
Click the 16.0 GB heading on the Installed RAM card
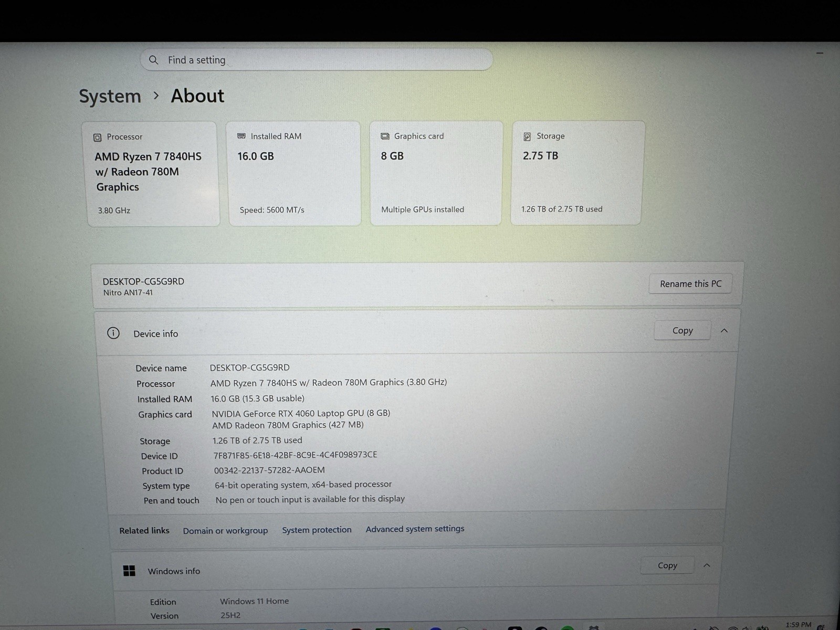pos(256,156)
